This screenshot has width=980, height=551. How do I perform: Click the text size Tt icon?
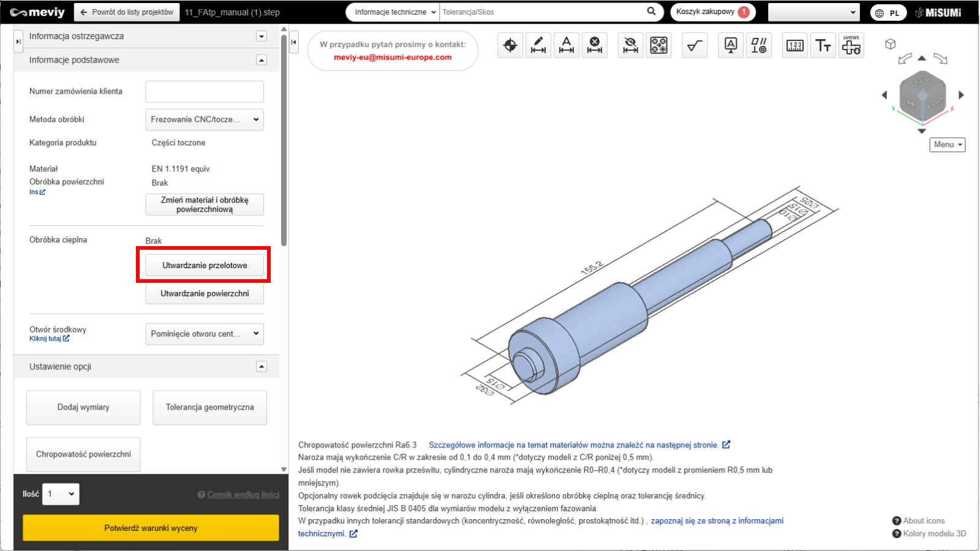[823, 45]
